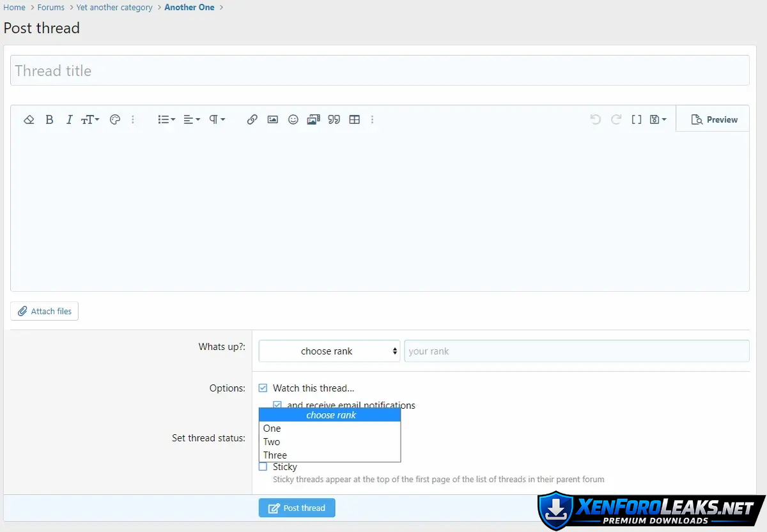Open the text color palette
This screenshot has height=532, width=767.
(115, 119)
